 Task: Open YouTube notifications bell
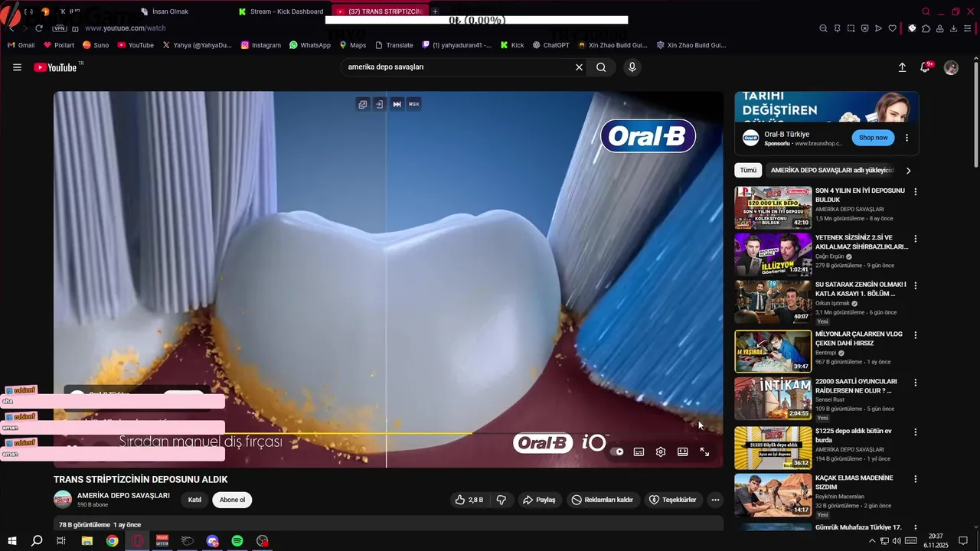[x=925, y=67]
